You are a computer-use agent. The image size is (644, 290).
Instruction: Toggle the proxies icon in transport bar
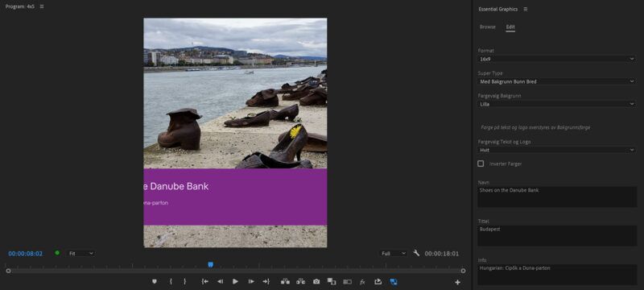point(348,282)
